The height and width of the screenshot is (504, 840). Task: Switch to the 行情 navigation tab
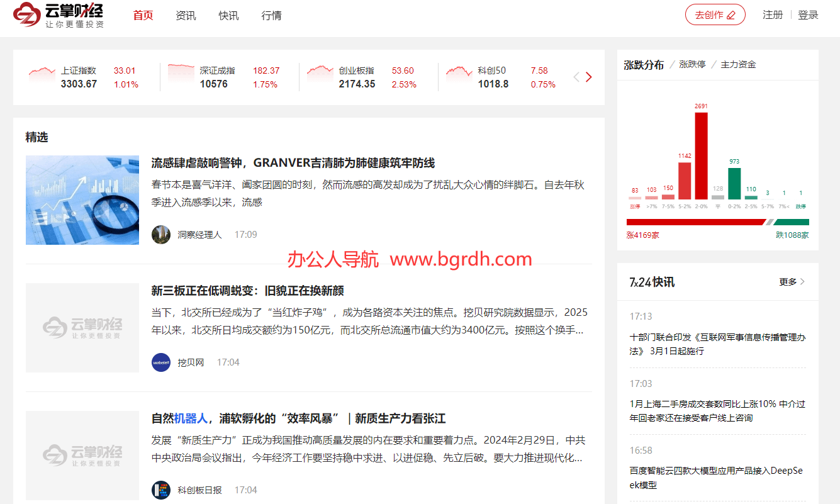pos(271,16)
